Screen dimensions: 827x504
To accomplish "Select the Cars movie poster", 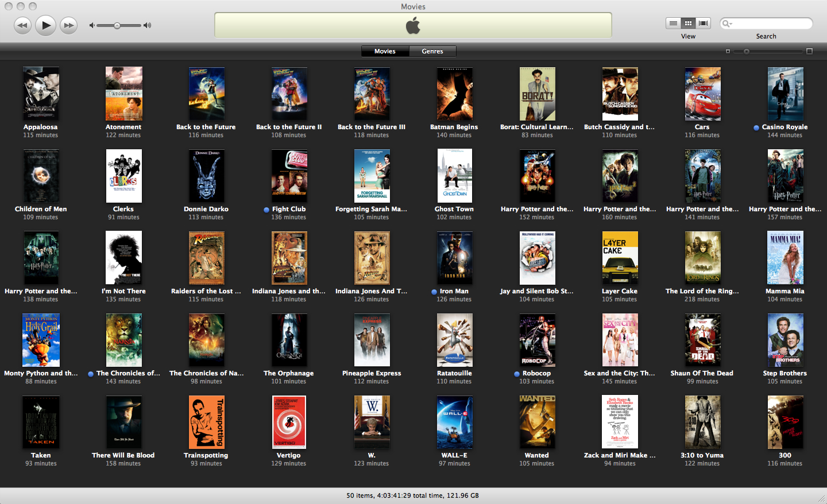I will [x=702, y=94].
